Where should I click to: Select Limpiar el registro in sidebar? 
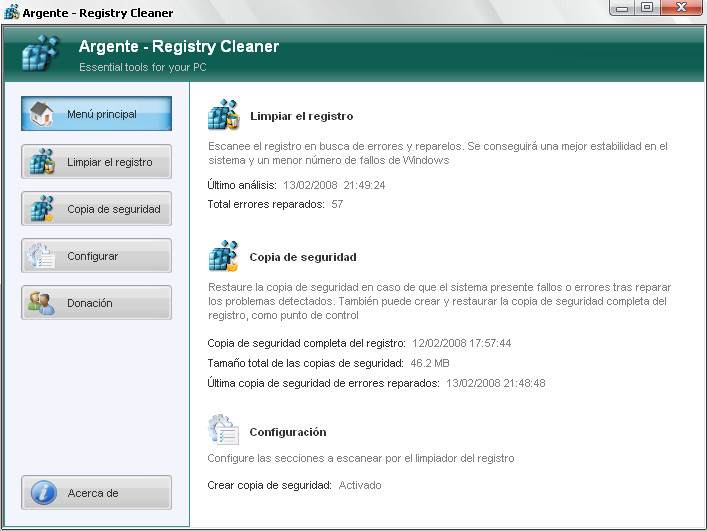click(96, 161)
